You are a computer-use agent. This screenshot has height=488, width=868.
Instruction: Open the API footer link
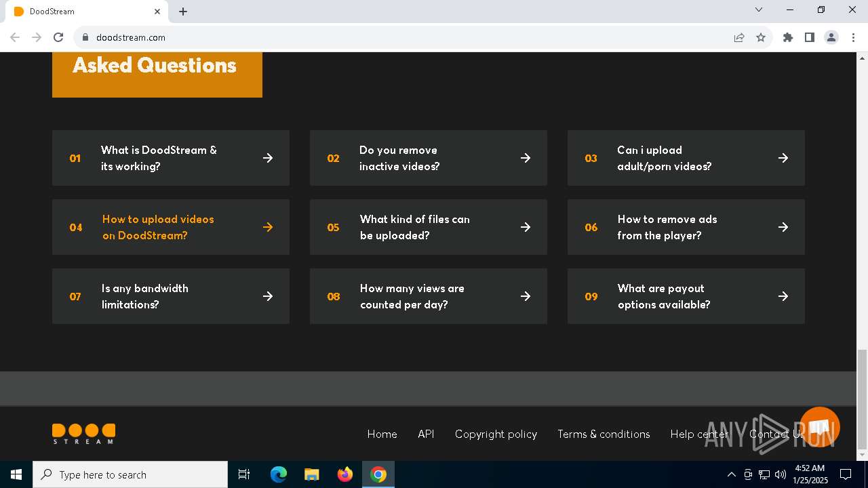(426, 434)
